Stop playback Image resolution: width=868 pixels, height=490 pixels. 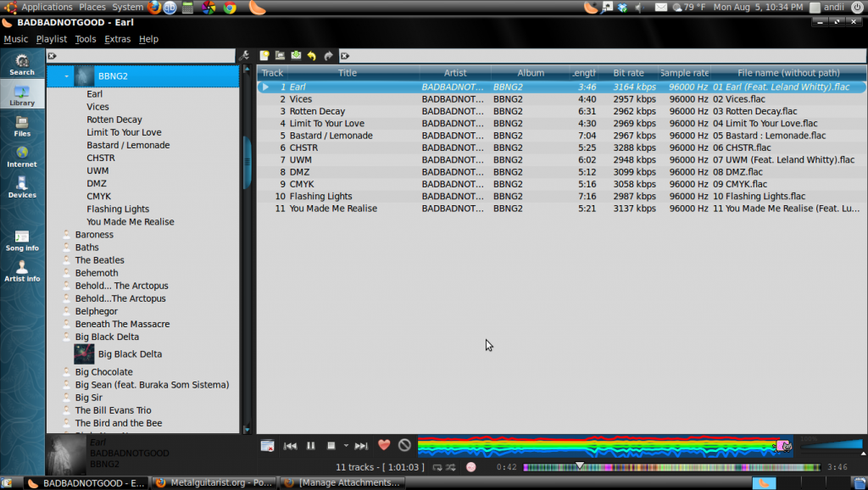coord(331,446)
